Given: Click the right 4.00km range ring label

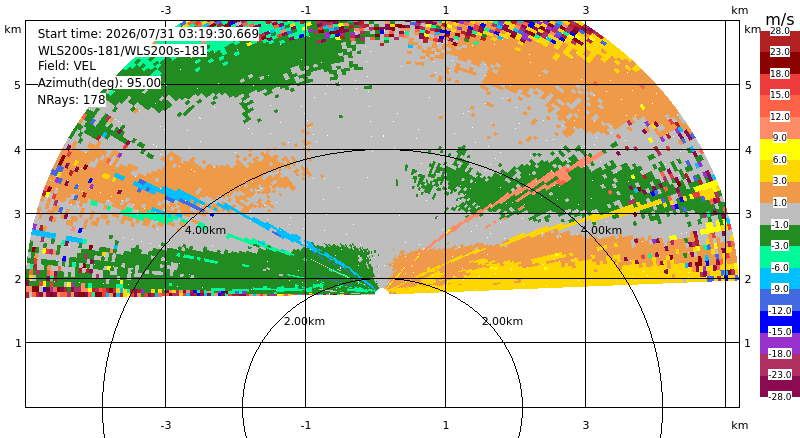Looking at the screenshot, I should (601, 230).
